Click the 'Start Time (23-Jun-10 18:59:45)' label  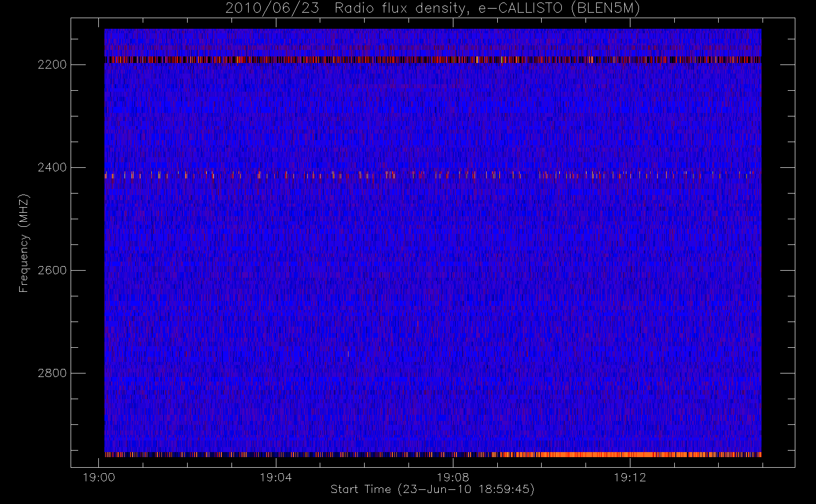click(432, 489)
